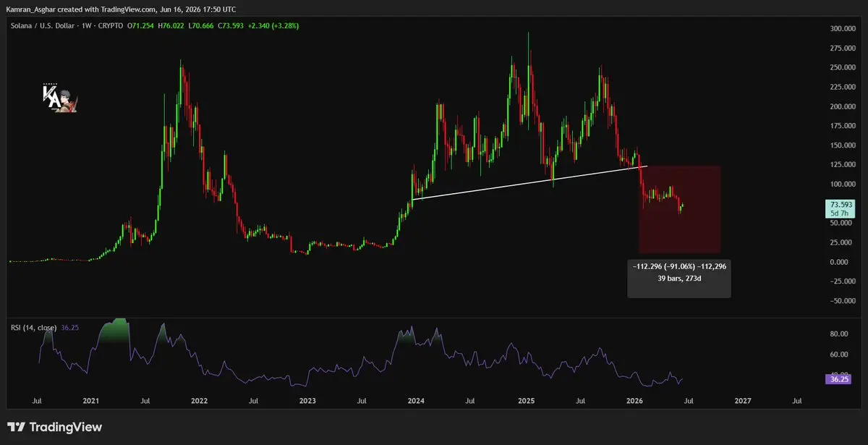Click the 2026 label on the time axis
868x445 pixels.
coord(634,400)
